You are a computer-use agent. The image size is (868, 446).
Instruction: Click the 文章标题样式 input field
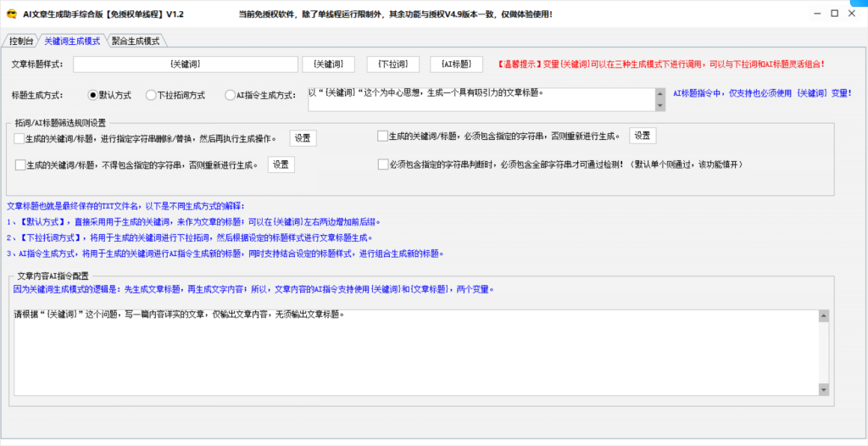pyautogui.click(x=186, y=64)
